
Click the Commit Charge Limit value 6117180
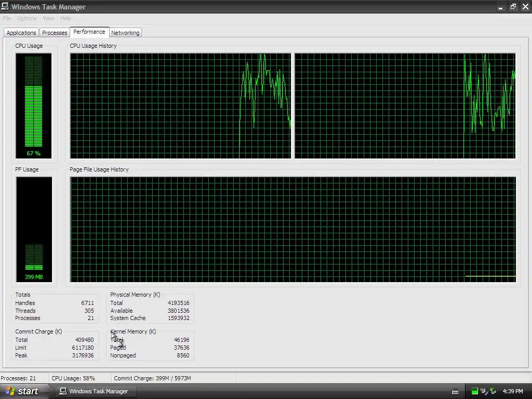click(83, 348)
